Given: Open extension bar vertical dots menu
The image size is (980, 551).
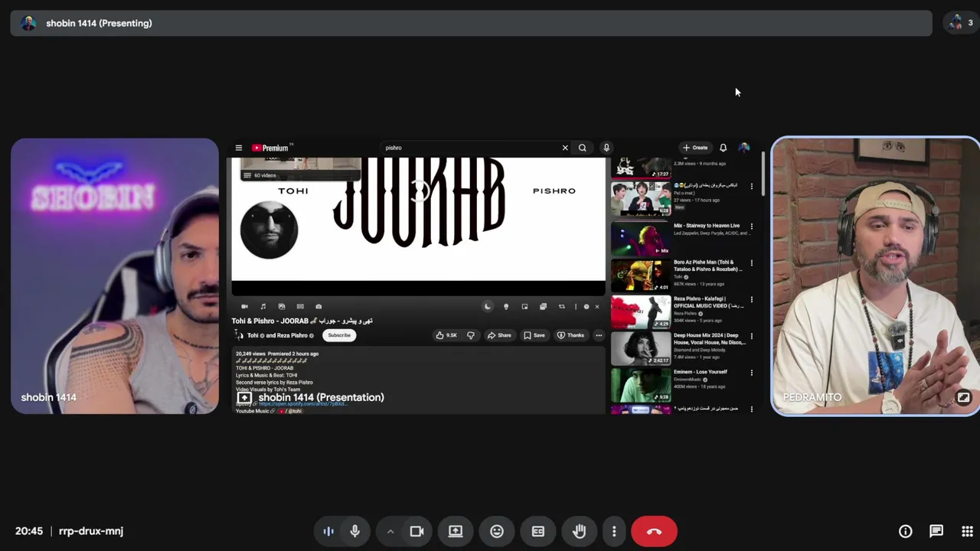Looking at the screenshot, I should click(576, 307).
